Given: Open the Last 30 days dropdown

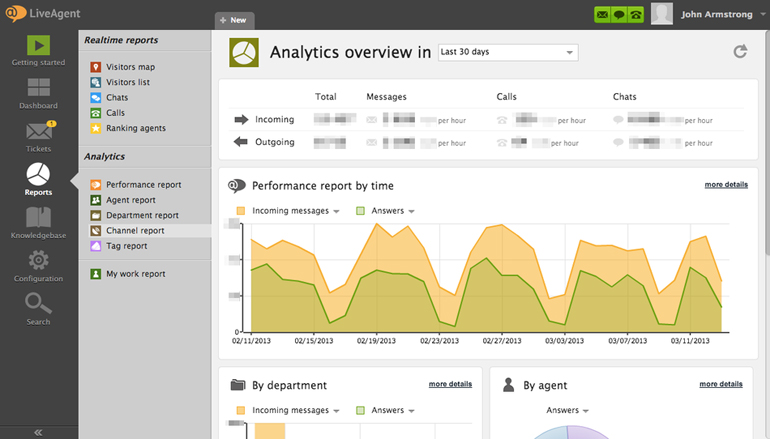Looking at the screenshot, I should click(x=507, y=52).
